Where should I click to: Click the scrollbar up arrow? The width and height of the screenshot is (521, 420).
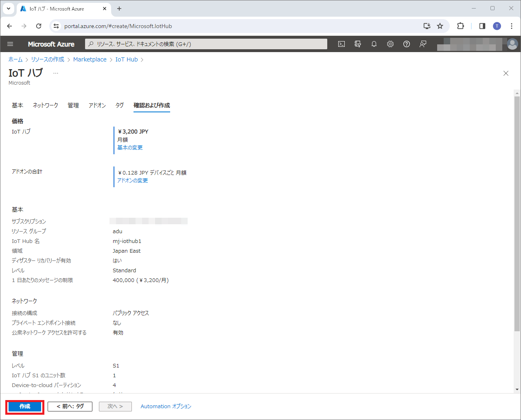517,93
